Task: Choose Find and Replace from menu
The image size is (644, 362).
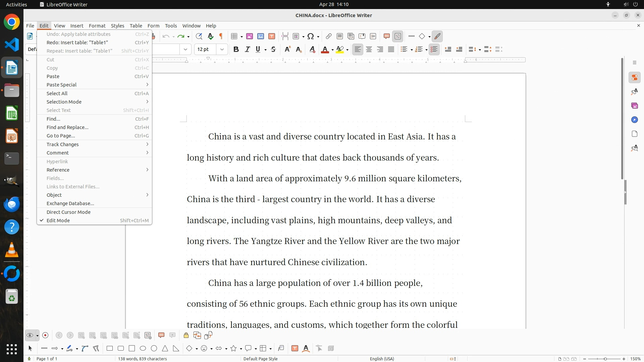Action: point(67,127)
